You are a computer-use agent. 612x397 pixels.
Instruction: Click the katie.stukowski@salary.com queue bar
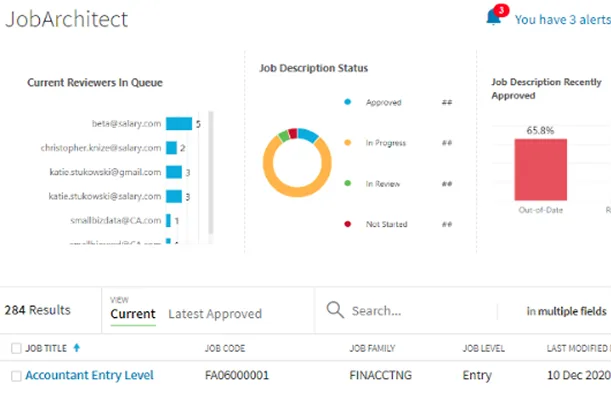click(174, 196)
